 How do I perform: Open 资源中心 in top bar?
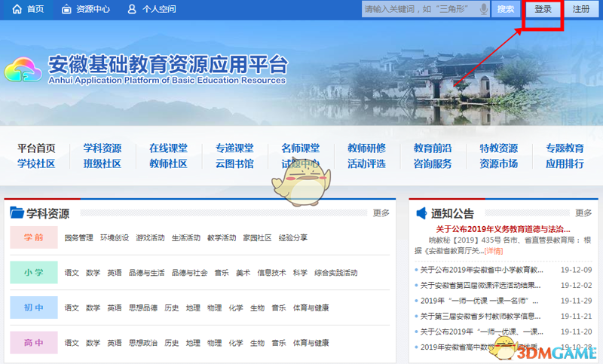click(93, 9)
